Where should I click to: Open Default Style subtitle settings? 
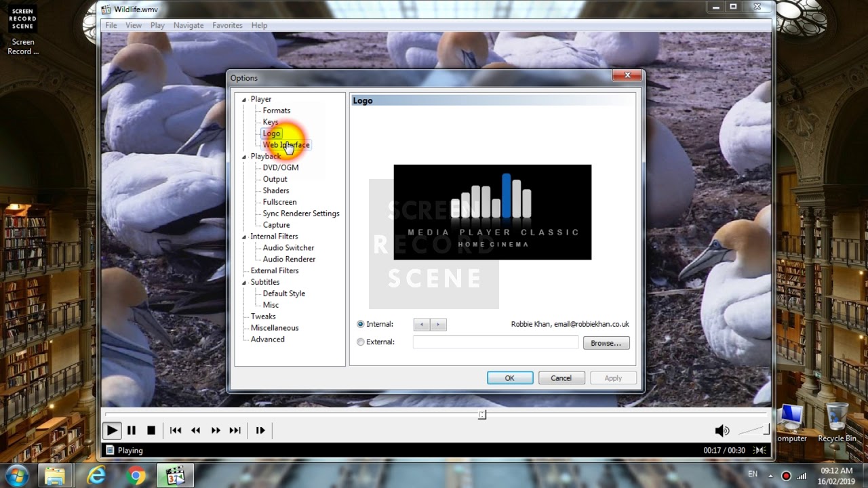[284, 293]
